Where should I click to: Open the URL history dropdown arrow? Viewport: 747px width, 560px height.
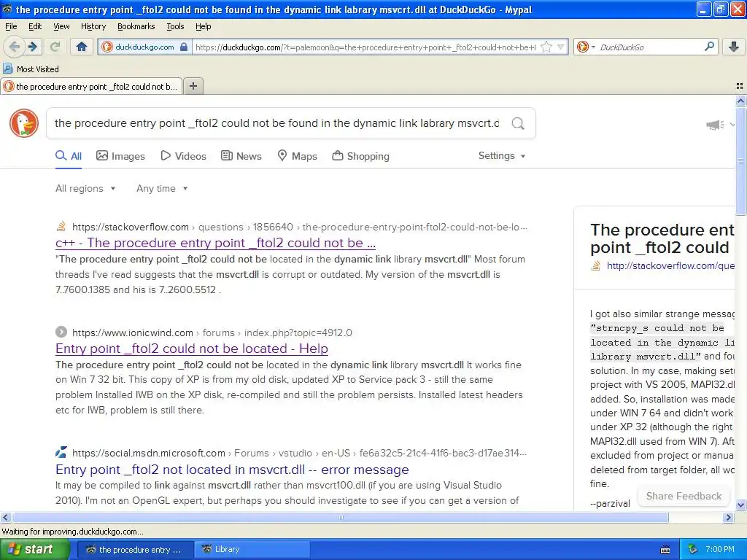(561, 47)
